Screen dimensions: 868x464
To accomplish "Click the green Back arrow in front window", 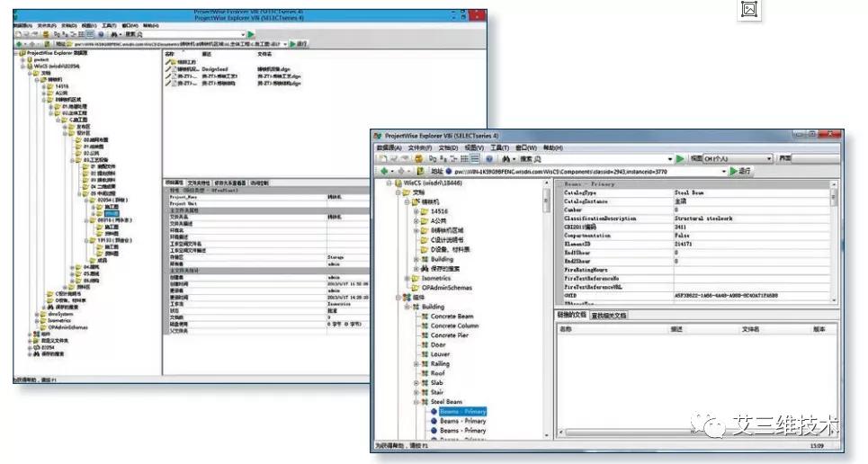I will 384,171.
